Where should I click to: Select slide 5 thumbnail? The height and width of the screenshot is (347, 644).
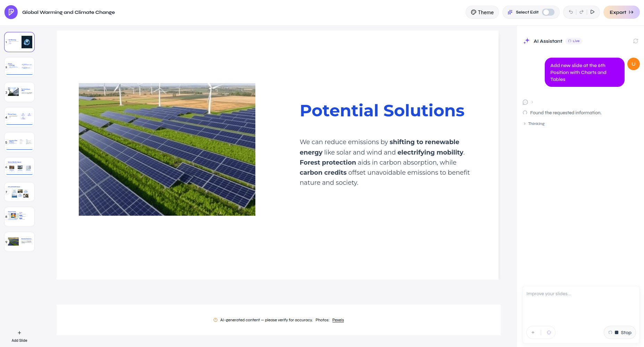pyautogui.click(x=19, y=142)
